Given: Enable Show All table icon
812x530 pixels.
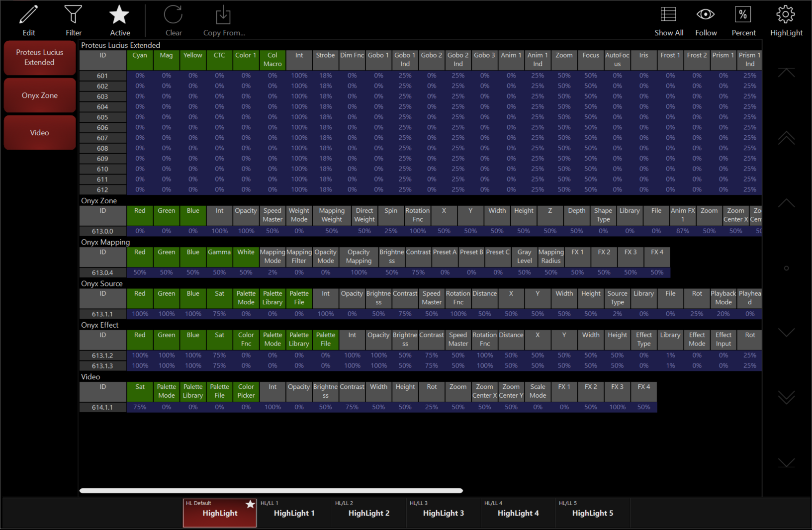Looking at the screenshot, I should pos(668,14).
